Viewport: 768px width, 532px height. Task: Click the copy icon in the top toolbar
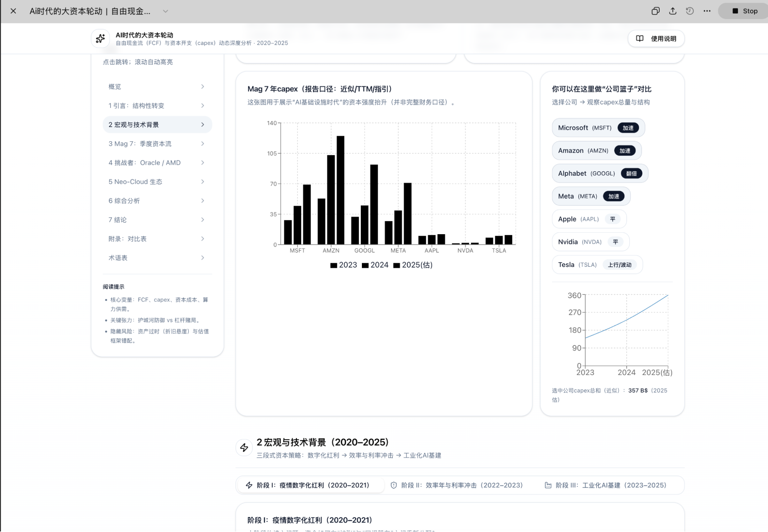656,11
